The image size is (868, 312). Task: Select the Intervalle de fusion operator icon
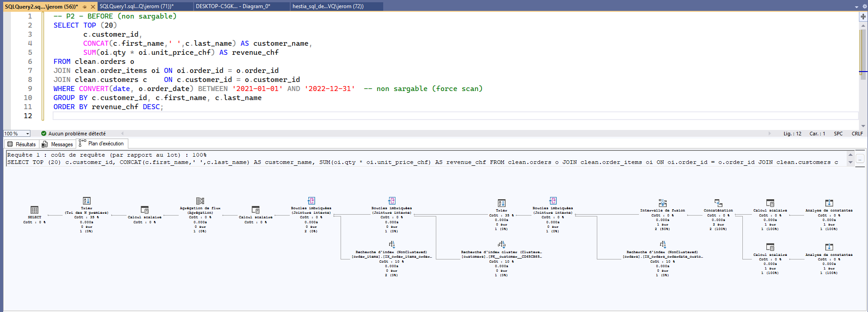point(663,203)
